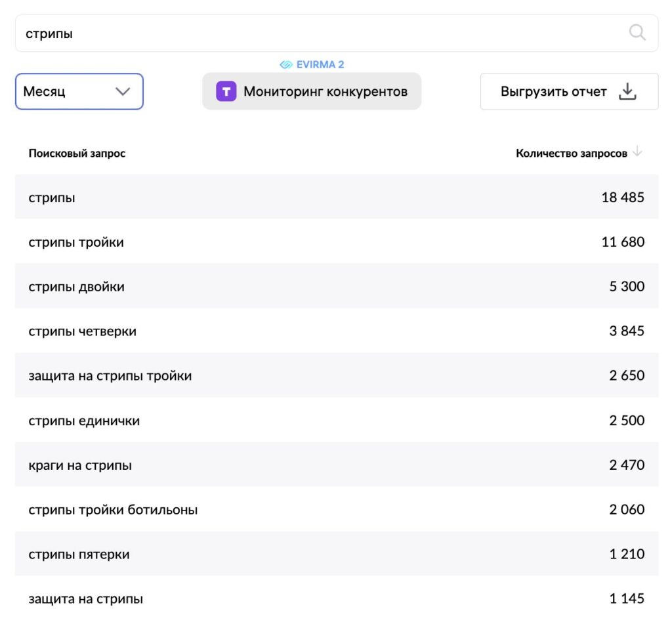Click the magnifier search icon
Viewport: 672px width, 628px height.
click(x=637, y=33)
